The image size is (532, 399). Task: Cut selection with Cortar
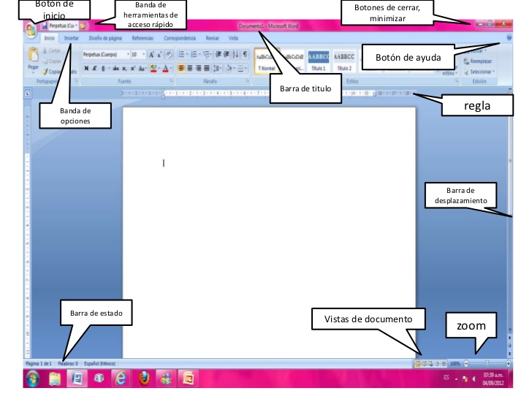[52, 51]
